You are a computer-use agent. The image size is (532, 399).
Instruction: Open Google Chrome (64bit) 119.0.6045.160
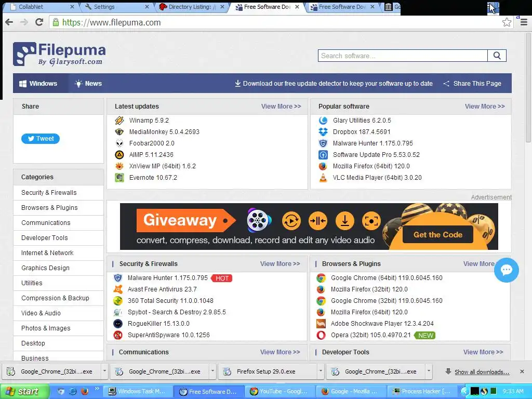[387, 278]
